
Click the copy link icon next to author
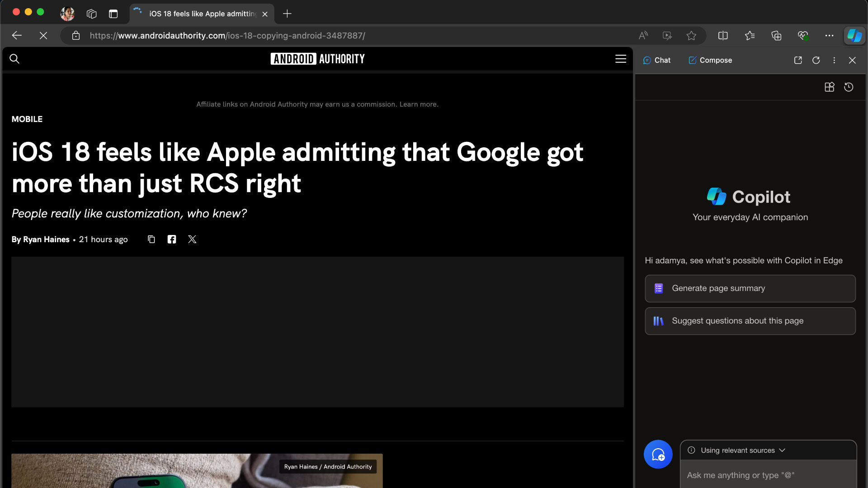click(151, 239)
